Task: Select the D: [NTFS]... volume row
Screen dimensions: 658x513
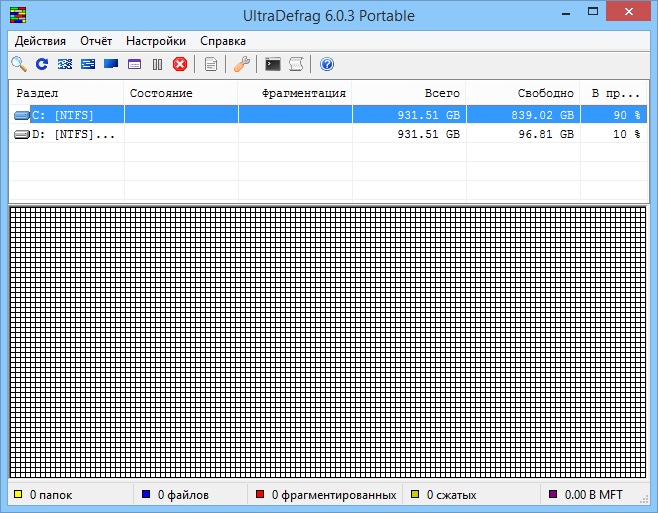Action: pyautogui.click(x=329, y=134)
